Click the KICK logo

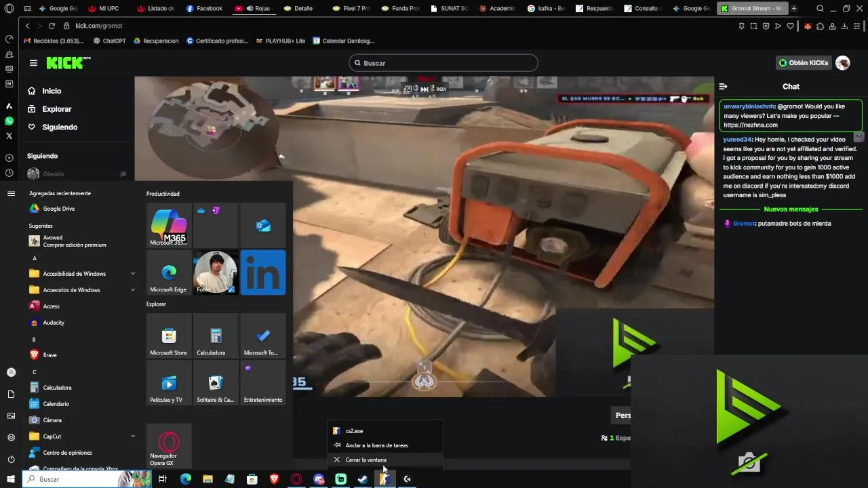[68, 62]
